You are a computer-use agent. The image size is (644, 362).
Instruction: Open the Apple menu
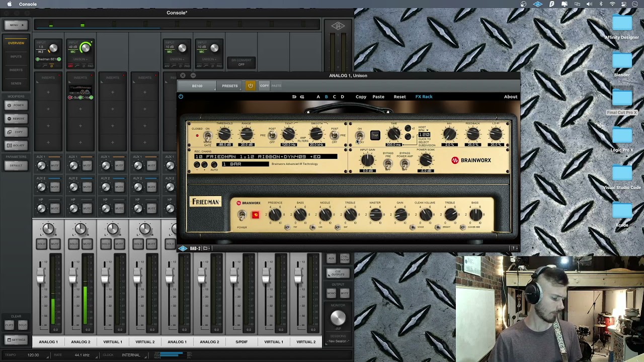coord(9,4)
